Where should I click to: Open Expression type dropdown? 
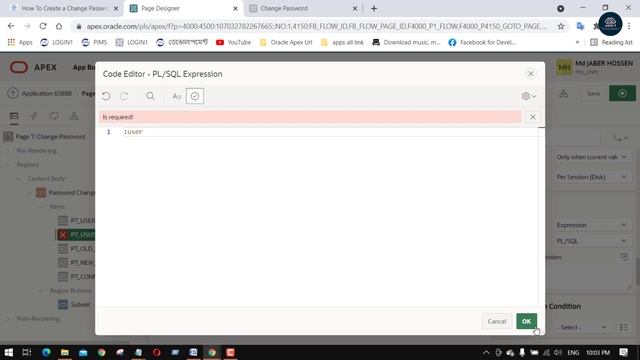click(591, 225)
